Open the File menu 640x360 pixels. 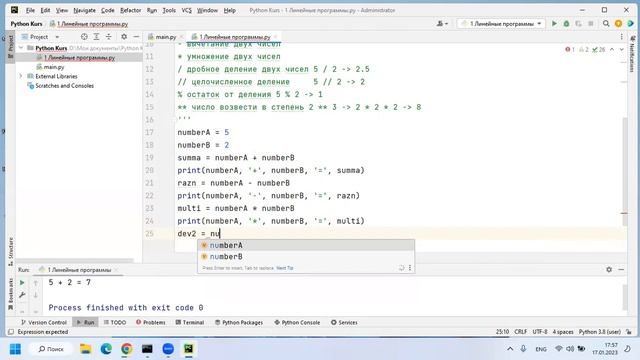pyautogui.click(x=30, y=10)
